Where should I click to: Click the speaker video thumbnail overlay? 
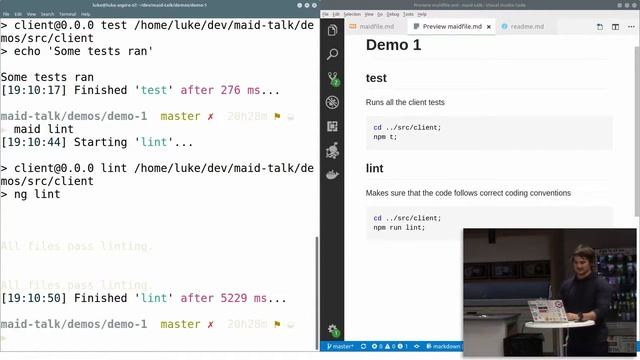pyautogui.click(x=549, y=292)
